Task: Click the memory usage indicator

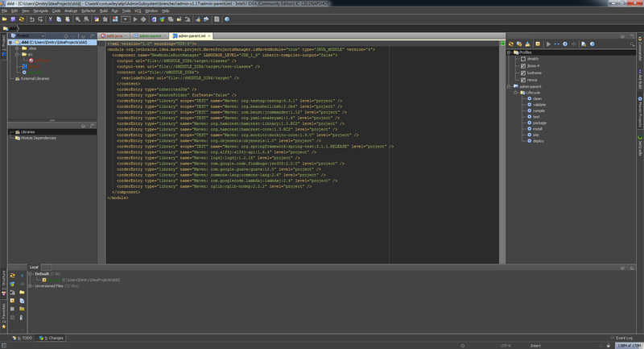Action: click(629, 346)
